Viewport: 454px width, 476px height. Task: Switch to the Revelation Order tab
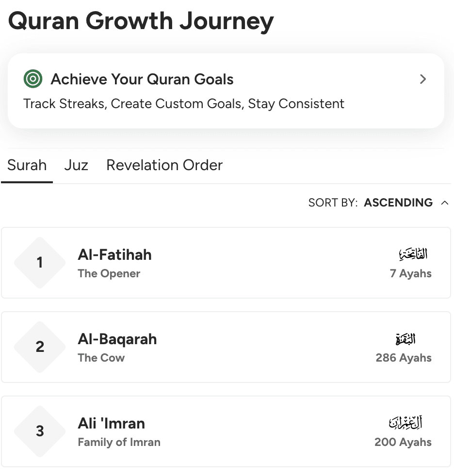pos(164,165)
